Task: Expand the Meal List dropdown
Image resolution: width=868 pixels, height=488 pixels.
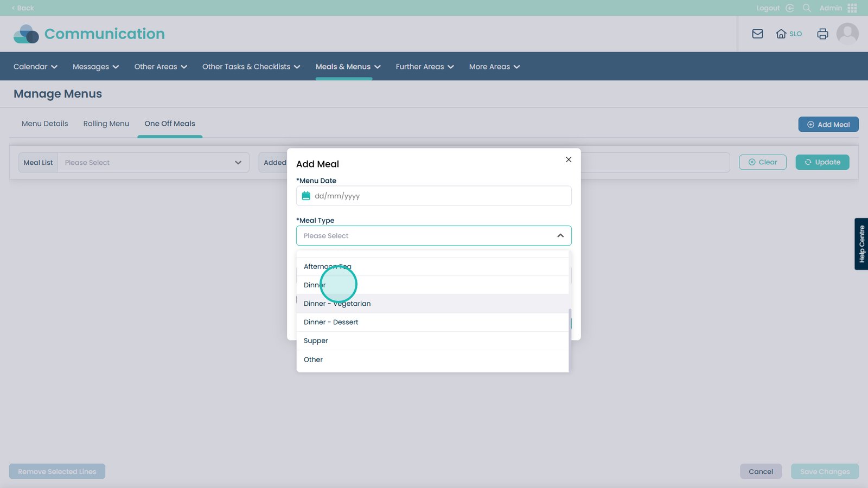Action: [x=238, y=163]
